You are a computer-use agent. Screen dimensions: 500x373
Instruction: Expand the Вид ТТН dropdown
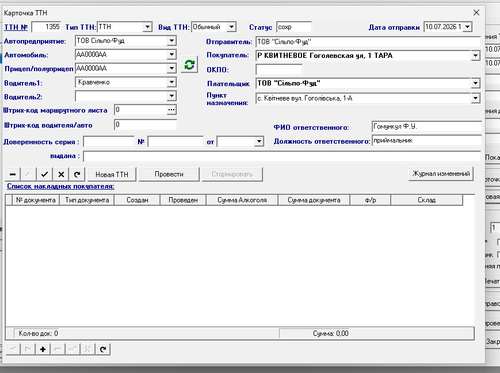tap(231, 27)
